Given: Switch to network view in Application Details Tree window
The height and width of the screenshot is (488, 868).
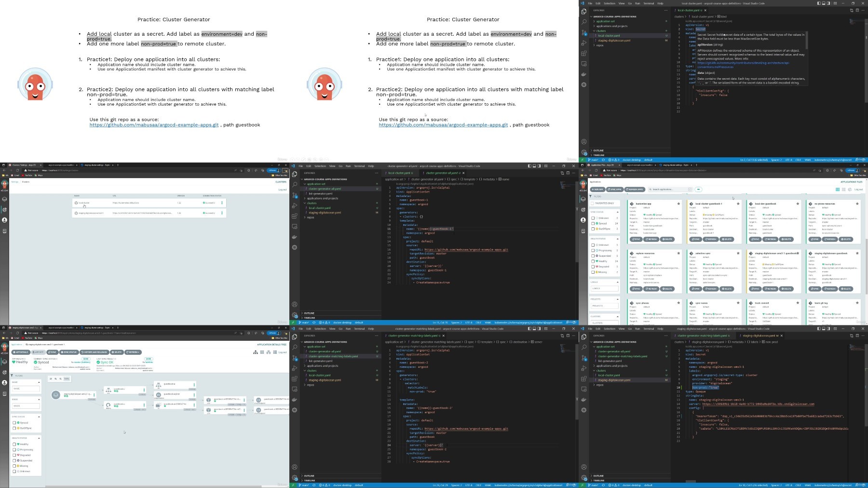Looking at the screenshot, I should pos(268,352).
